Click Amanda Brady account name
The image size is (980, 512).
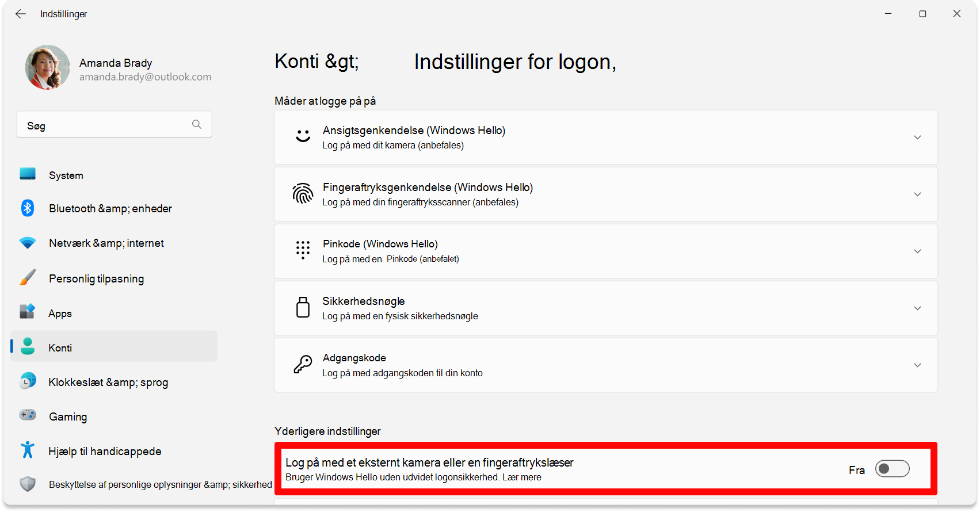[x=116, y=63]
